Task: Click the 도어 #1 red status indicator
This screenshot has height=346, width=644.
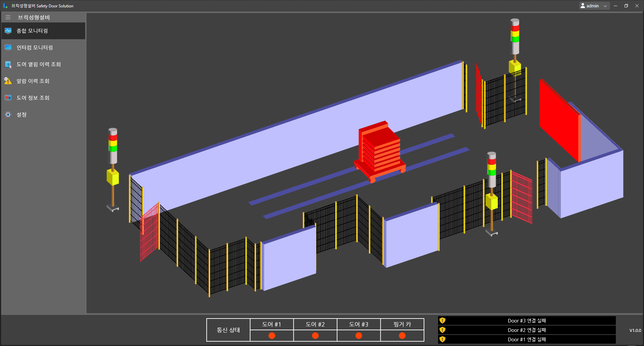Action: coord(272,336)
